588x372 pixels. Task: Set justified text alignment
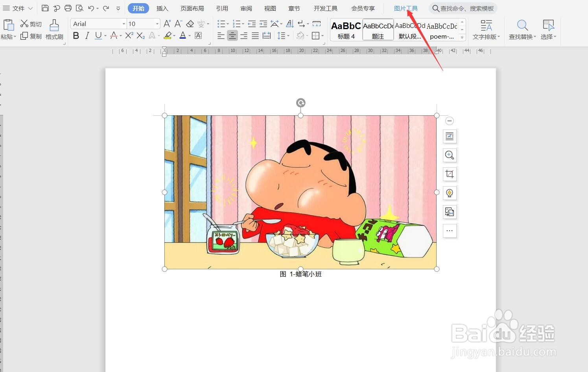coord(255,36)
